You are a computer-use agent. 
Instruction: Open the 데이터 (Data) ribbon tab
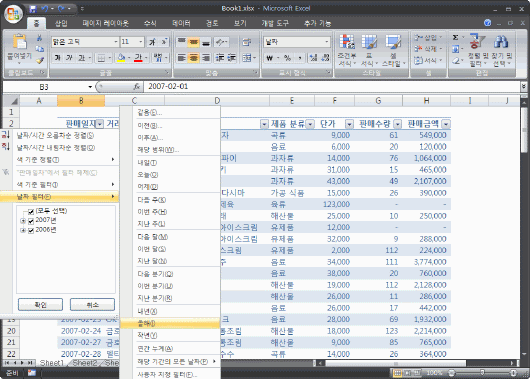pos(181,23)
